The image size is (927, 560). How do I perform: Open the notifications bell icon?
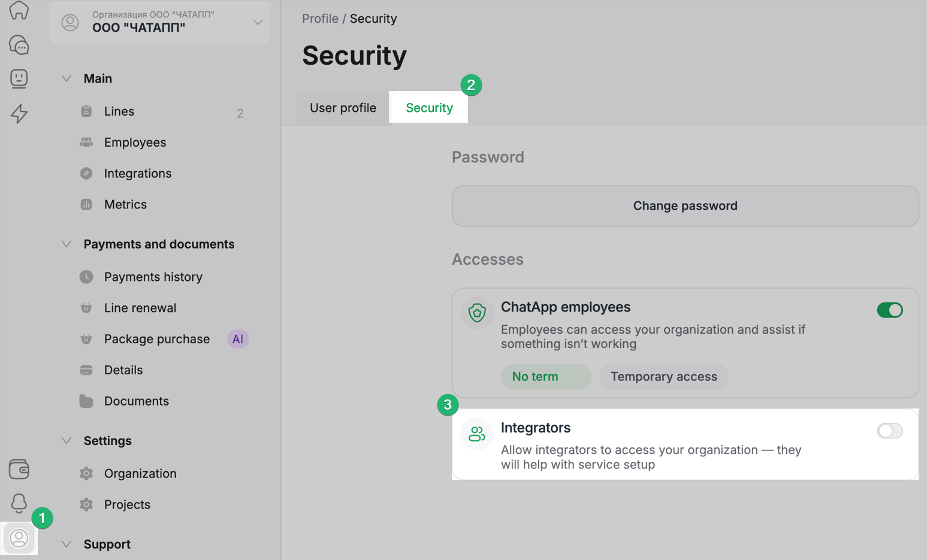19,503
